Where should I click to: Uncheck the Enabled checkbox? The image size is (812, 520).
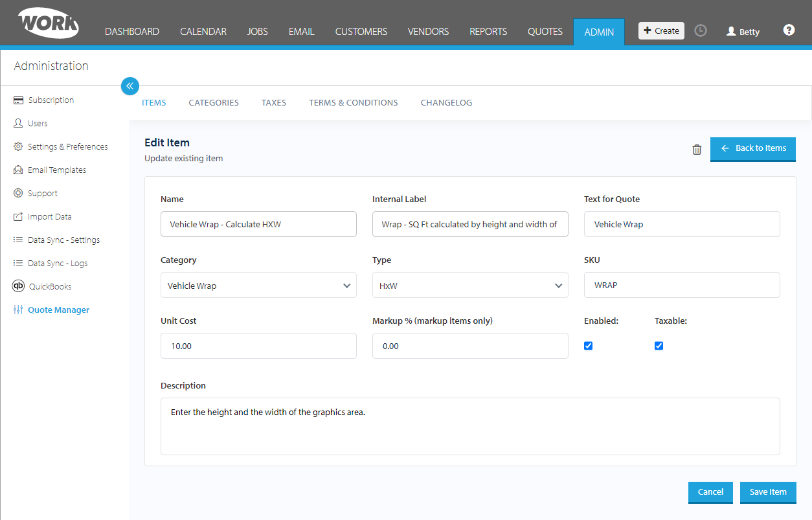(x=588, y=346)
